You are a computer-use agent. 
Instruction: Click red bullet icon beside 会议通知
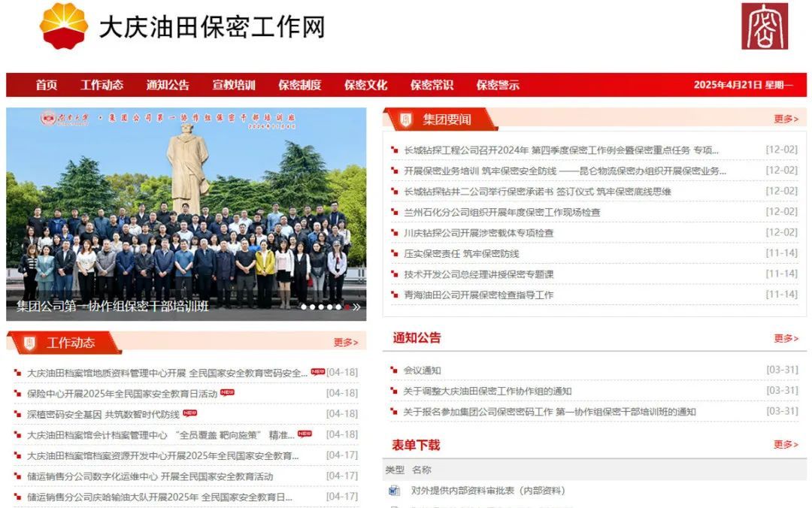tap(395, 370)
